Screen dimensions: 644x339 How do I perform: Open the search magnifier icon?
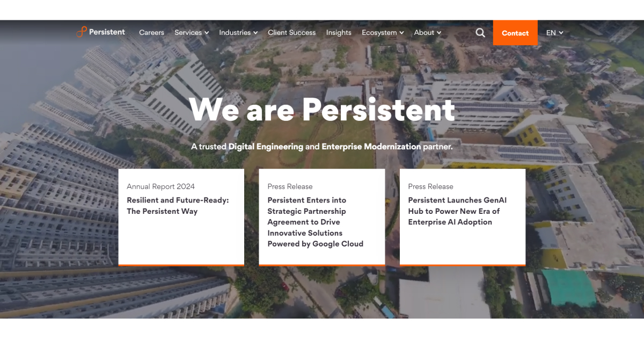480,33
